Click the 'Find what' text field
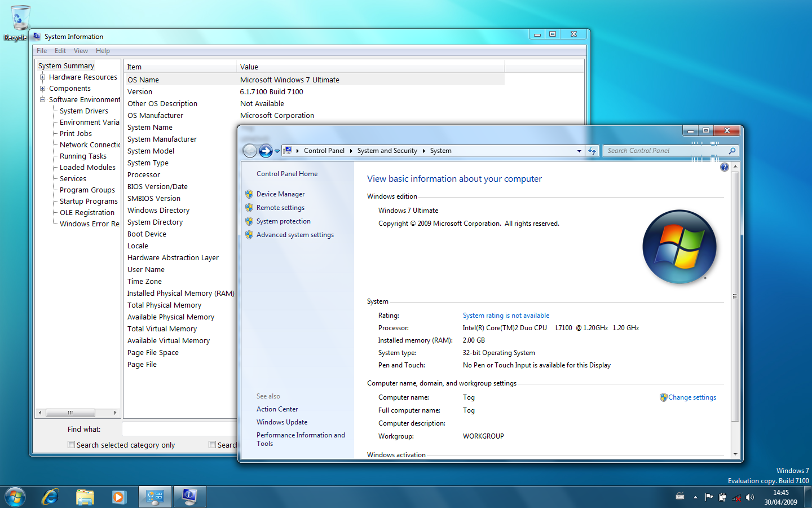The image size is (812, 508). pos(179,429)
